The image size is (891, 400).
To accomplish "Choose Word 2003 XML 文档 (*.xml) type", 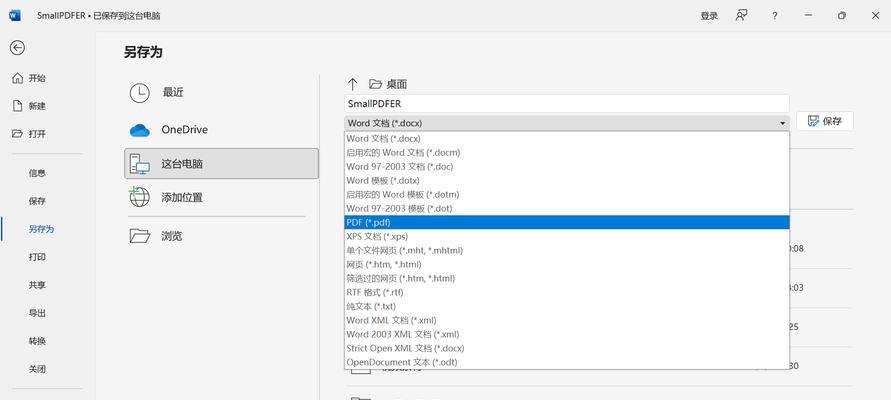I will point(567,334).
